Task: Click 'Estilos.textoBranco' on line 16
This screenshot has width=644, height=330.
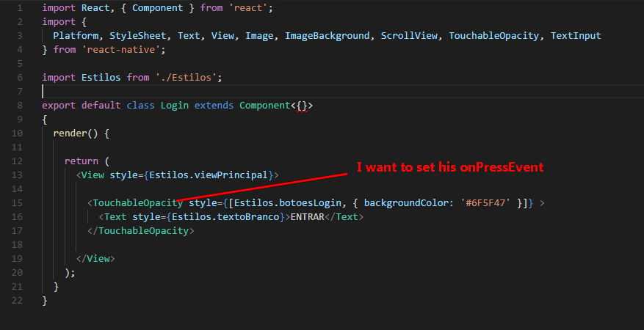Action: 225,217
